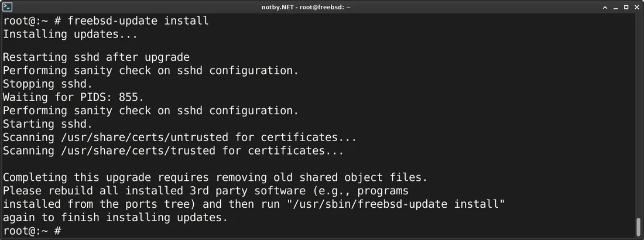644x240 pixels.
Task: Click the 'again to finish installing updates.' line
Action: pyautogui.click(x=115, y=218)
